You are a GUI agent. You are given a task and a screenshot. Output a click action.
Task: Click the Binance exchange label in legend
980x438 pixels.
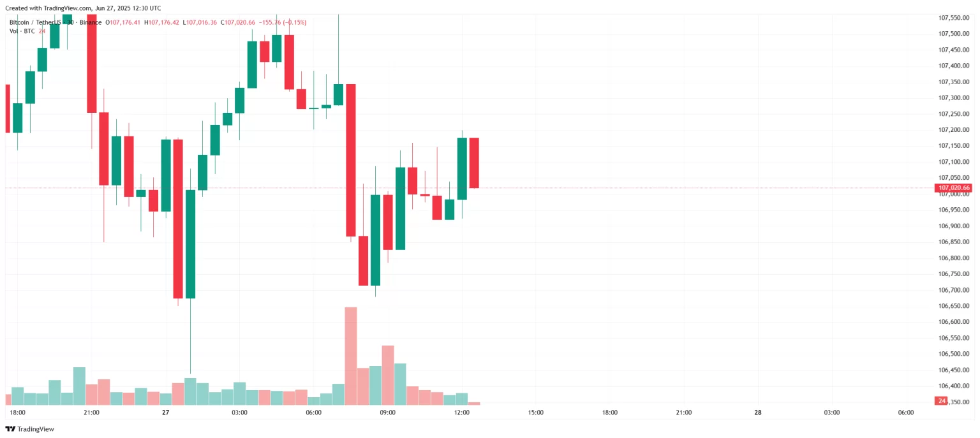(x=90, y=22)
